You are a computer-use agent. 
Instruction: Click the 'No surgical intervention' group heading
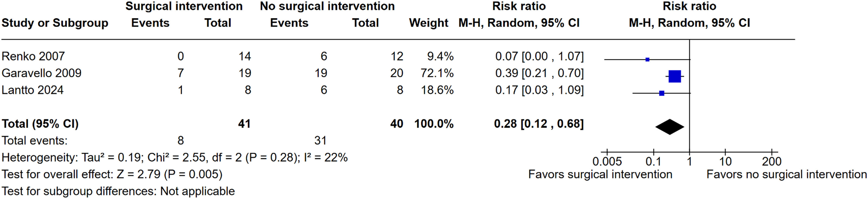tap(327, 6)
